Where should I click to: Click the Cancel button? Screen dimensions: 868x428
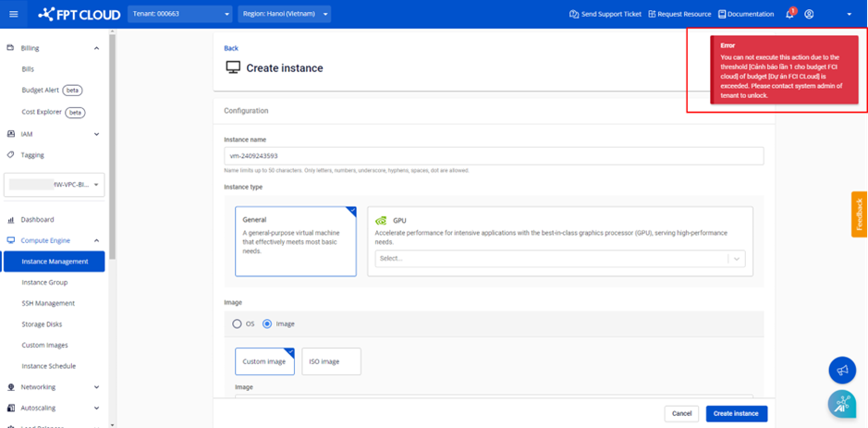click(x=681, y=413)
